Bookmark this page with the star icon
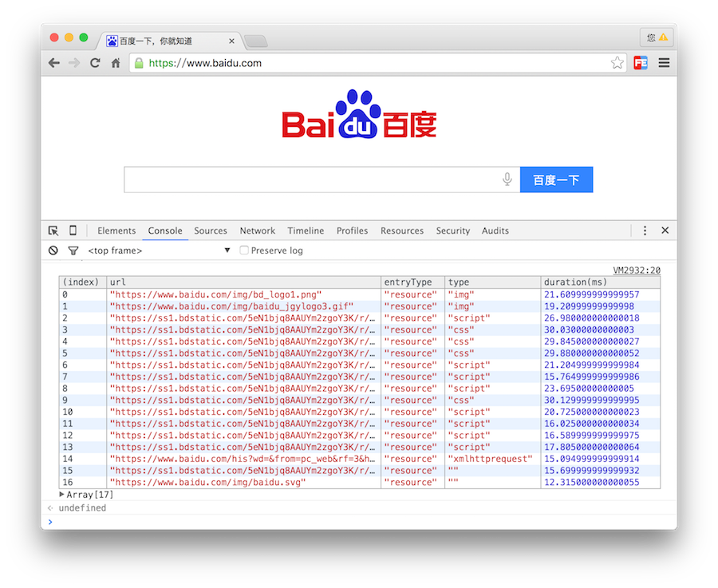Image resolution: width=718 pixels, height=588 pixels. tap(617, 63)
